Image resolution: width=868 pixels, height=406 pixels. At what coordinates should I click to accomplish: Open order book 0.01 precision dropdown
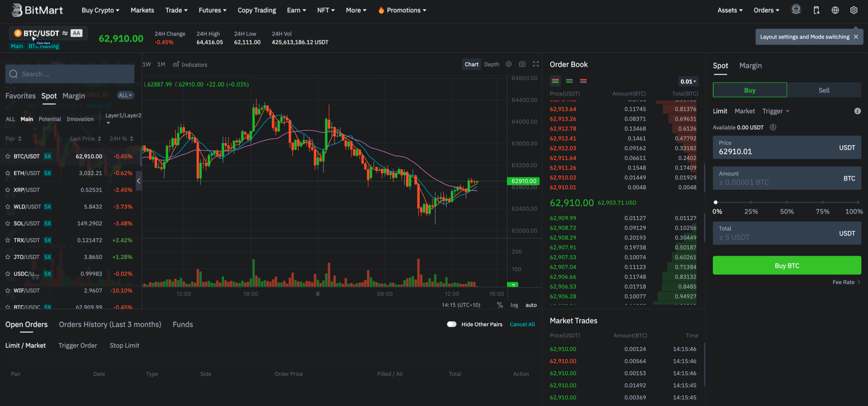688,81
